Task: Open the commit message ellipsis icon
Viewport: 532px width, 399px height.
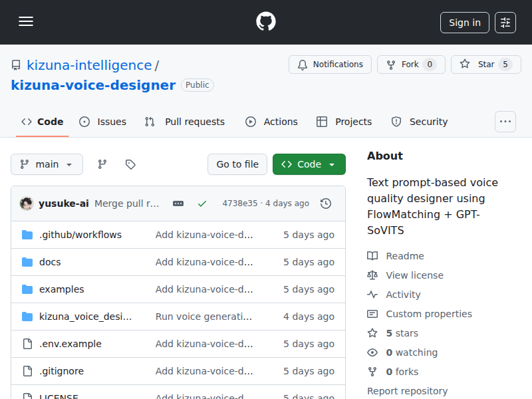Action: click(178, 203)
